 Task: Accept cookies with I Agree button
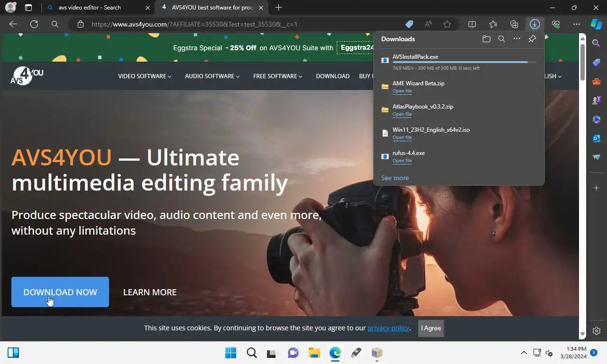click(431, 328)
